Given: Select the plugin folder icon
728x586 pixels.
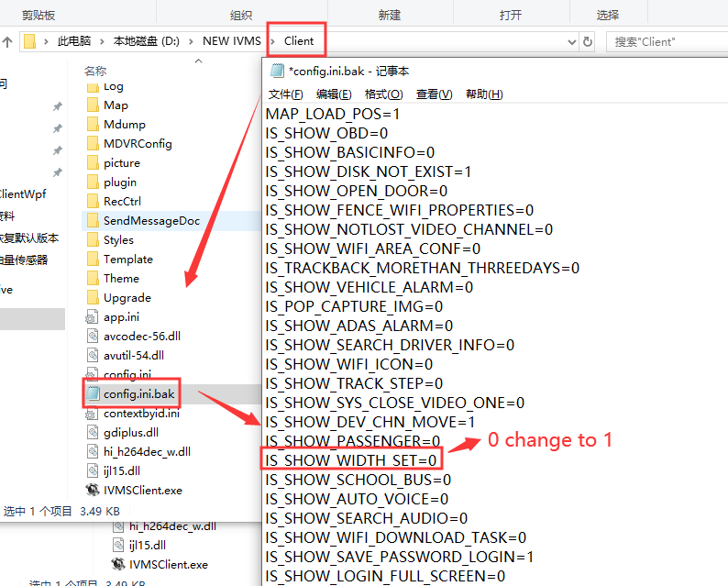Looking at the screenshot, I should pos(93,182).
